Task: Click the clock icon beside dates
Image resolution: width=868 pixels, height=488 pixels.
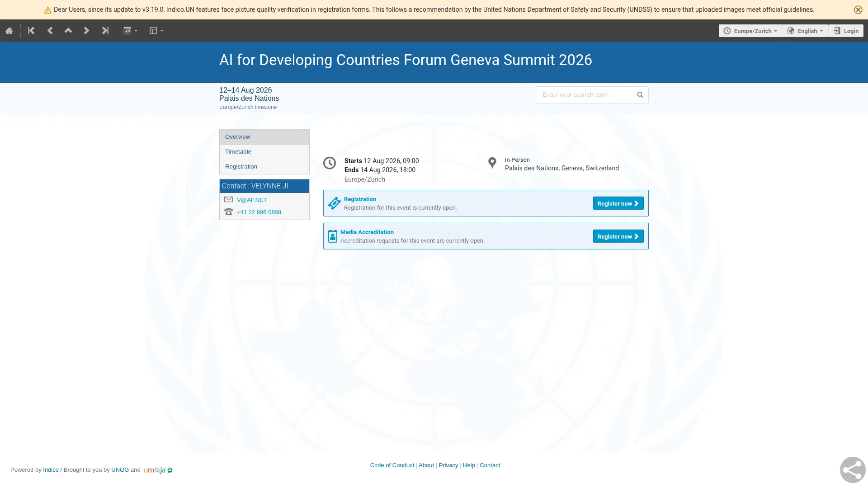Action: 330,163
